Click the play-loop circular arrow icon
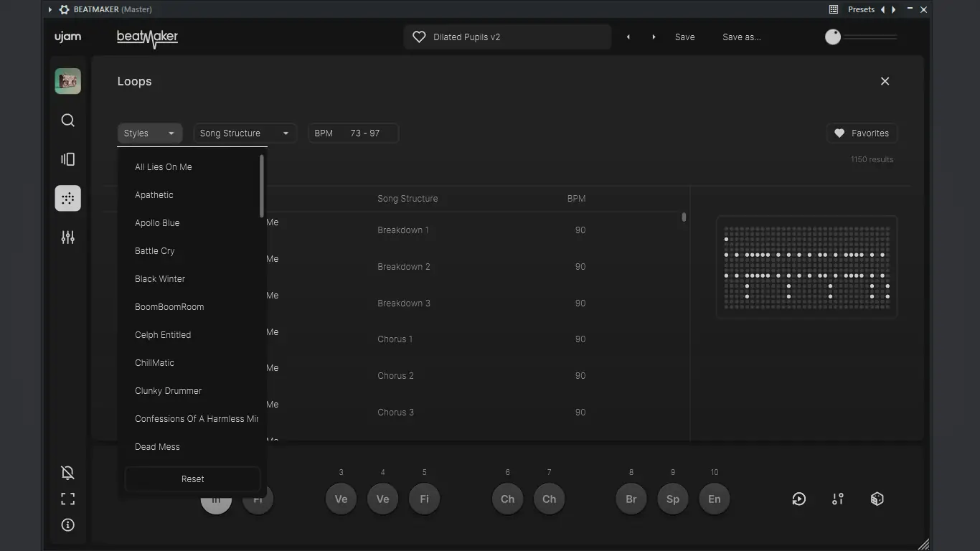The width and height of the screenshot is (980, 551). click(798, 499)
